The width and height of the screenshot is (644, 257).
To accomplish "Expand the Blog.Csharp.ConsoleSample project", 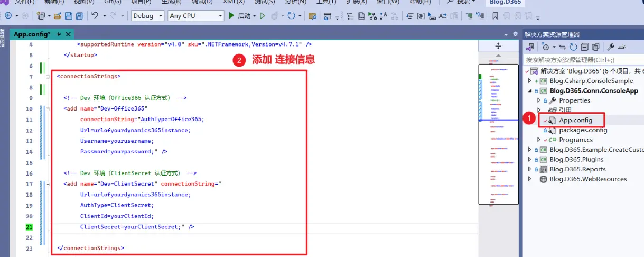I will click(x=530, y=81).
